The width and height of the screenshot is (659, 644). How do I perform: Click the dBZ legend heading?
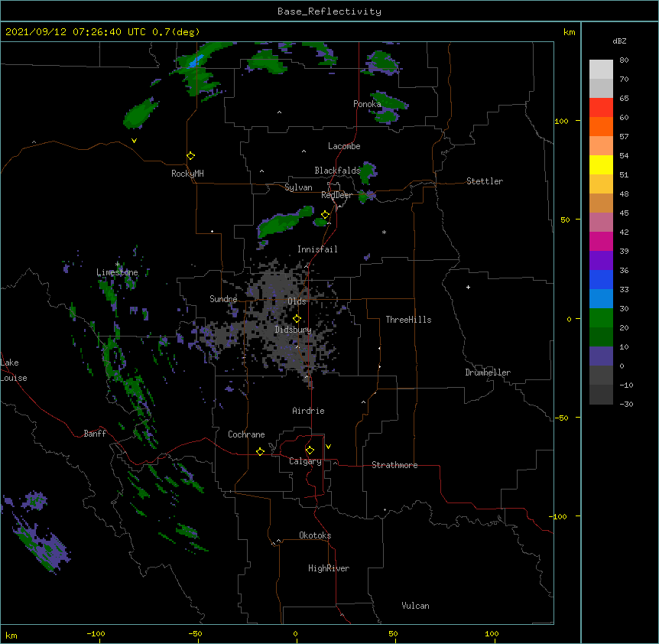619,41
